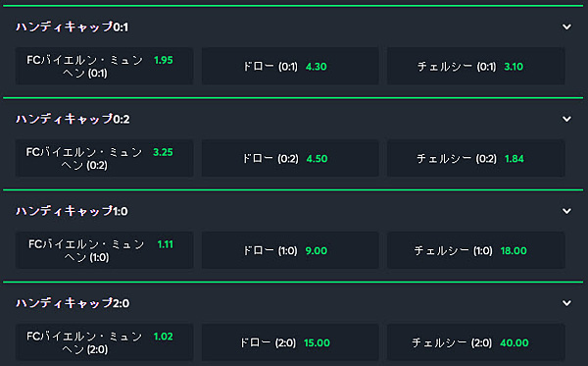Image resolution: width=588 pixels, height=366 pixels.
Task: Bet on チェルシー (2:0) odds 40.00
Action: tap(476, 342)
